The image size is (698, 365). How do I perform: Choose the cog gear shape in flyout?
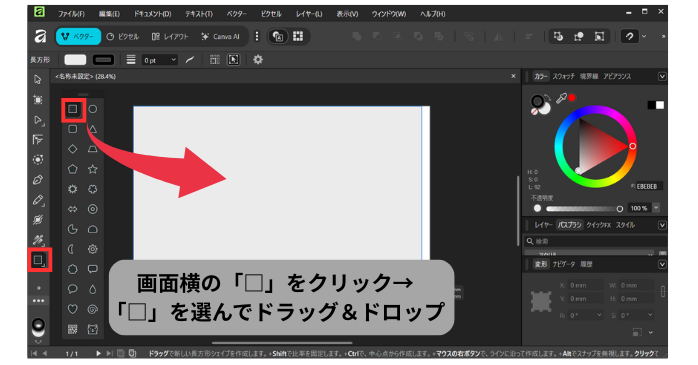coord(93,249)
